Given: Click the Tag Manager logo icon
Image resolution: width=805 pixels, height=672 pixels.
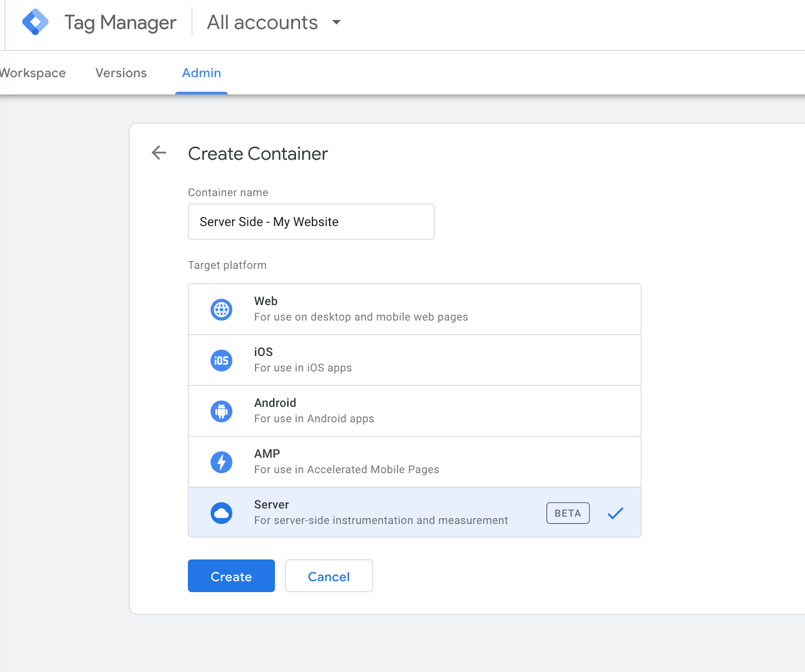Looking at the screenshot, I should coord(35,22).
